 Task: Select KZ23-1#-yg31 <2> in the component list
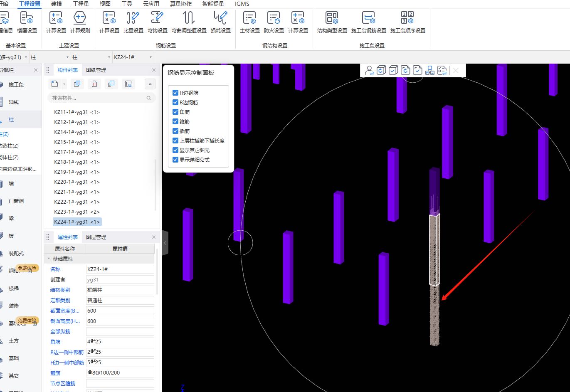[x=77, y=212]
